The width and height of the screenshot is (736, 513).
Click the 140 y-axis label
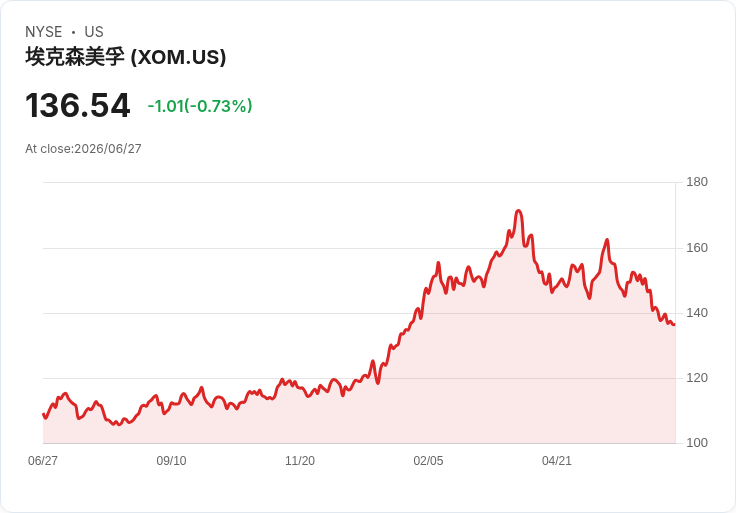697,313
